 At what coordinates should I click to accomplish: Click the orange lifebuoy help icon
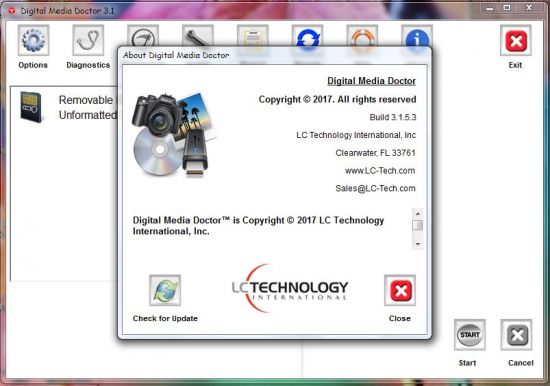(x=362, y=36)
